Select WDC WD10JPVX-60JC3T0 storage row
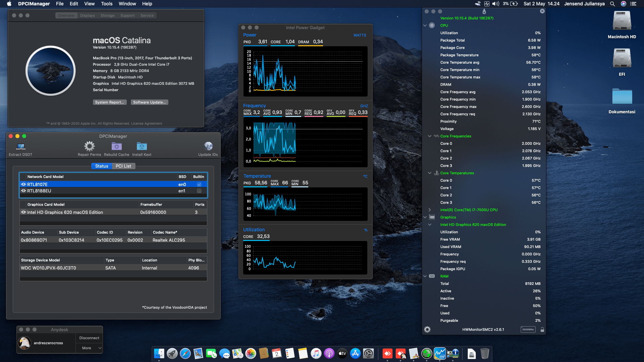This screenshot has height=362, width=644. (x=113, y=268)
